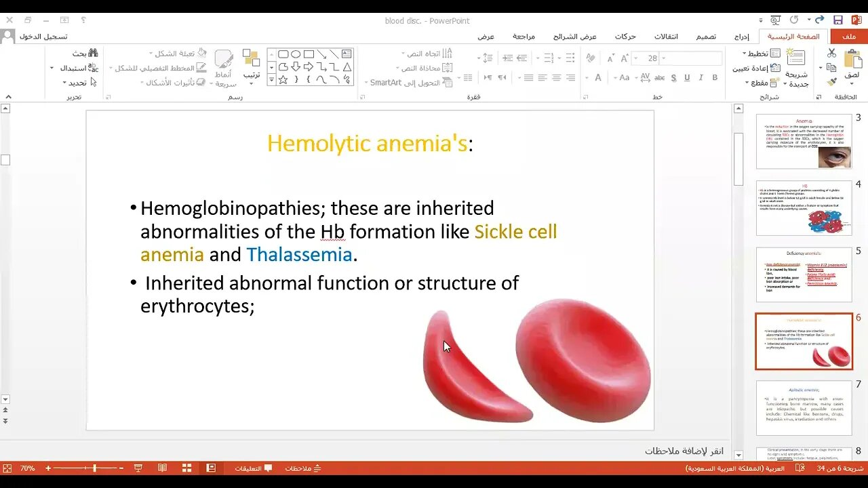The height and width of the screenshot is (488, 868).
Task: Click the numbered list icon
Action: coord(549,58)
